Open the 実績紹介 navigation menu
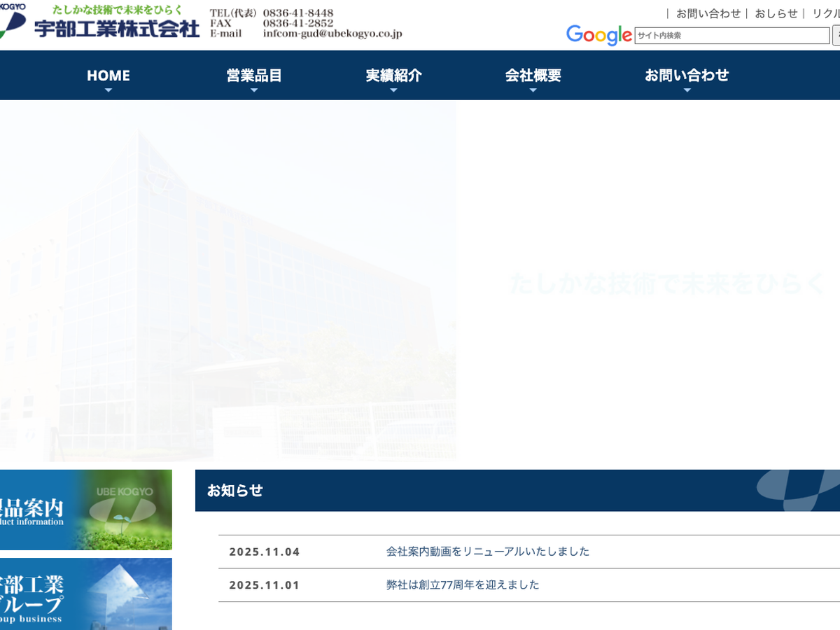The image size is (840, 630). (393, 75)
